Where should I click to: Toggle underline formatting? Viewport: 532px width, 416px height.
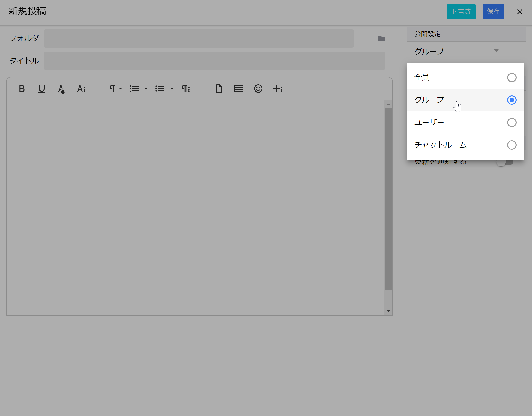[x=42, y=89]
